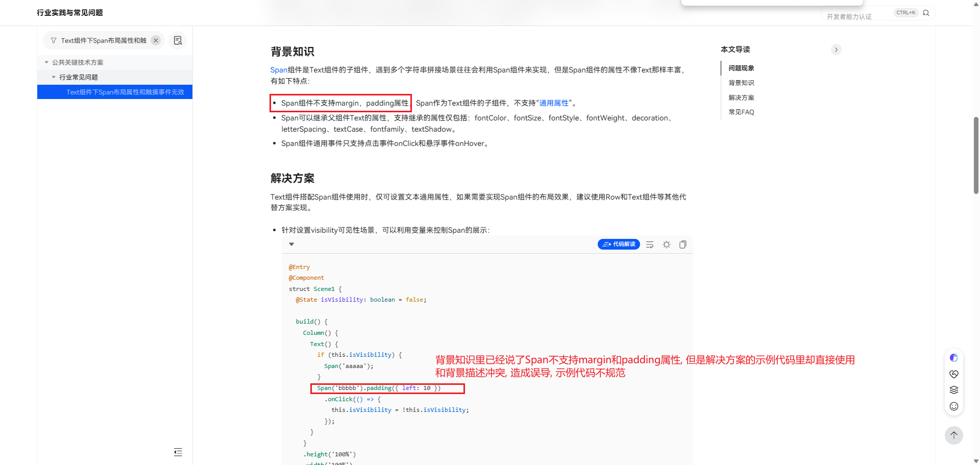This screenshot has width=980, height=465.
Task: Open the Span component link
Action: [x=279, y=70]
